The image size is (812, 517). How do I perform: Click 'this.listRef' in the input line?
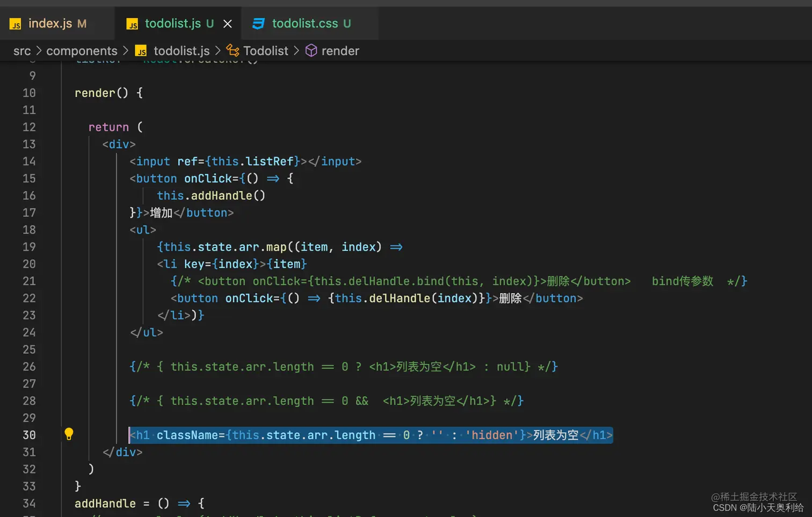point(252,162)
